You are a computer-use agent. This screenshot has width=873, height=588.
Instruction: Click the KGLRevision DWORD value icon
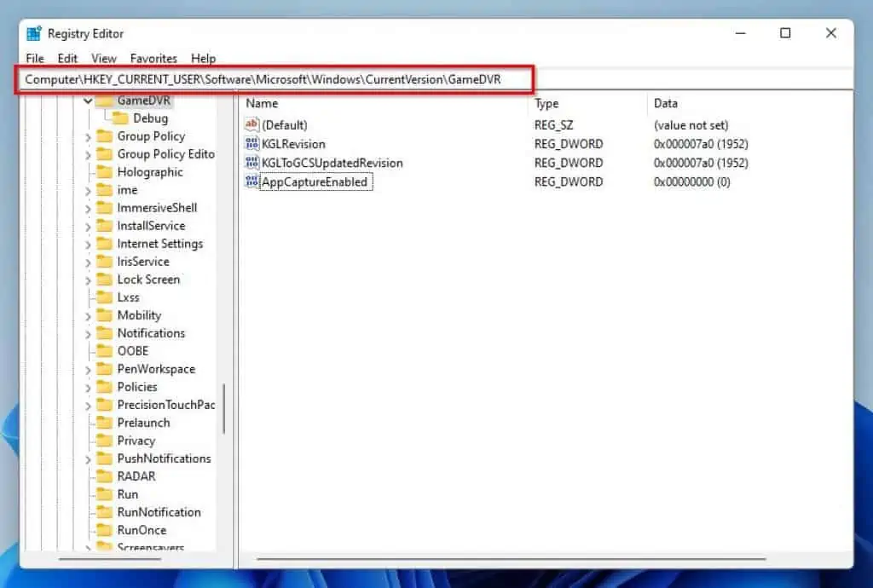tap(251, 144)
